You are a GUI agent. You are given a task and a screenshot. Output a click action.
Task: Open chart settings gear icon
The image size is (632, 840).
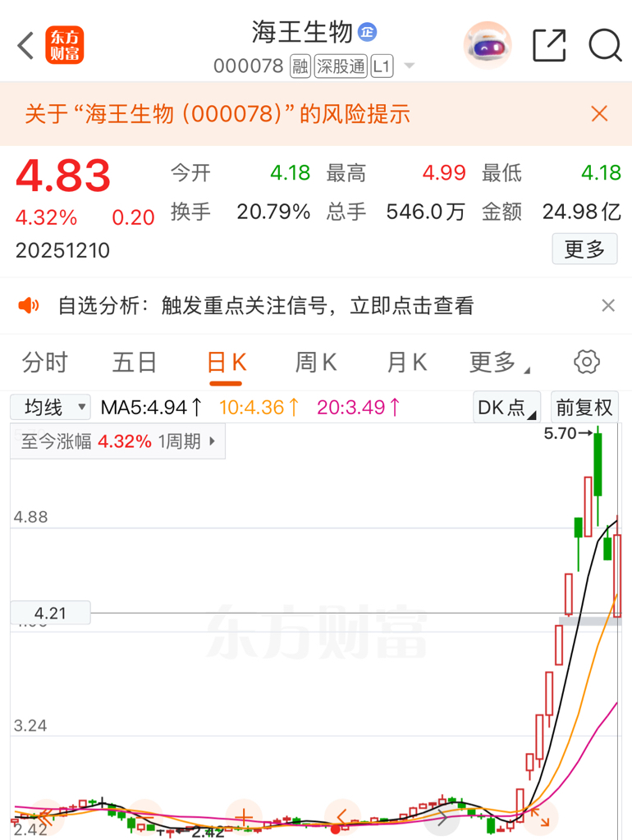coord(586,362)
